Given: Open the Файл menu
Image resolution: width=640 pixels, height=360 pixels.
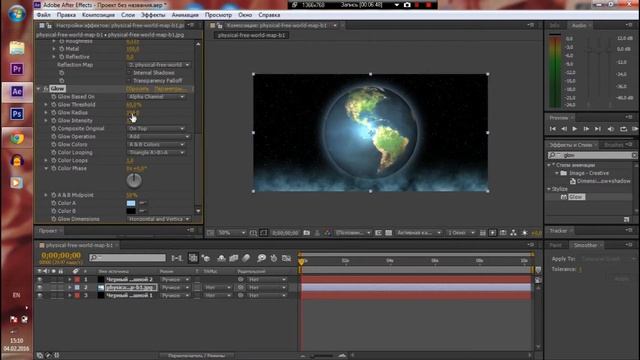Looking at the screenshot, I should [44, 15].
